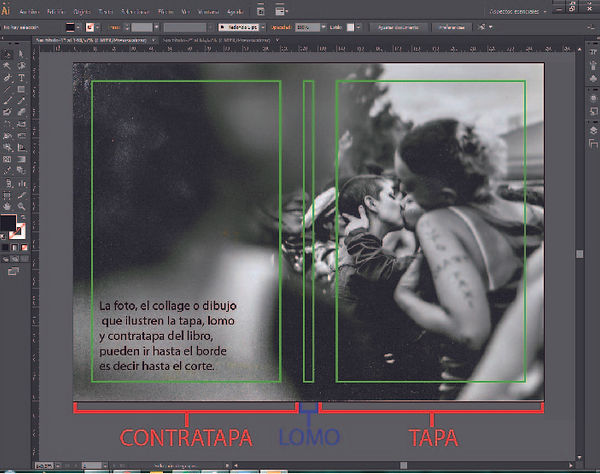The height and width of the screenshot is (474, 600).
Task: Select the Pencil tool
Action: point(21,101)
